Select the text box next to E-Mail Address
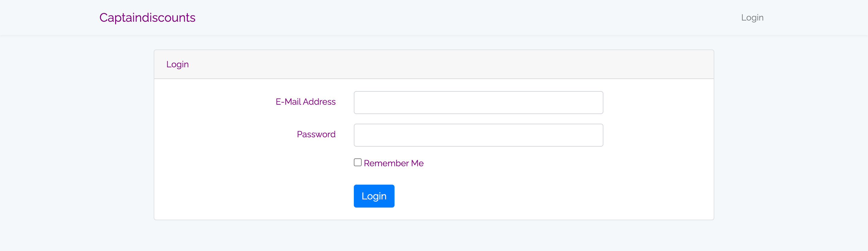This screenshot has height=251, width=868. point(478,103)
